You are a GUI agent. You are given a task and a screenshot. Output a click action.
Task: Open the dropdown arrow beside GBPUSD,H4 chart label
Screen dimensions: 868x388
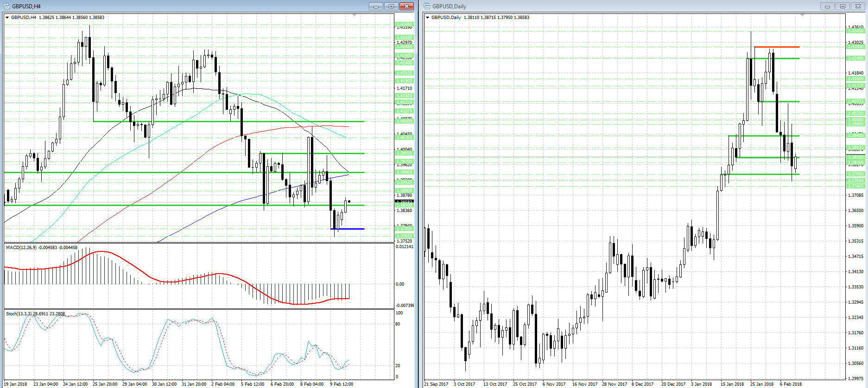pos(7,18)
